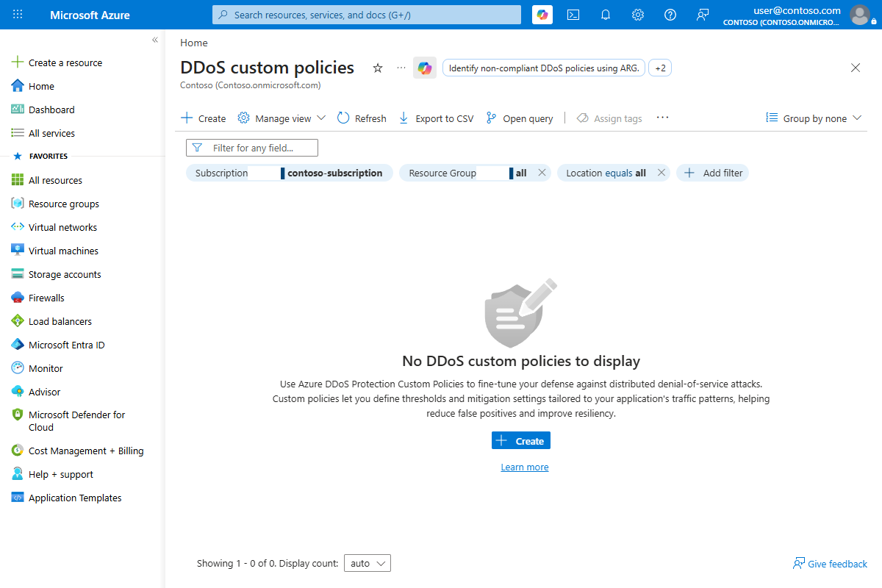Open portal settings gear icon
Viewport: 882px width, 588px height.
[x=638, y=15]
